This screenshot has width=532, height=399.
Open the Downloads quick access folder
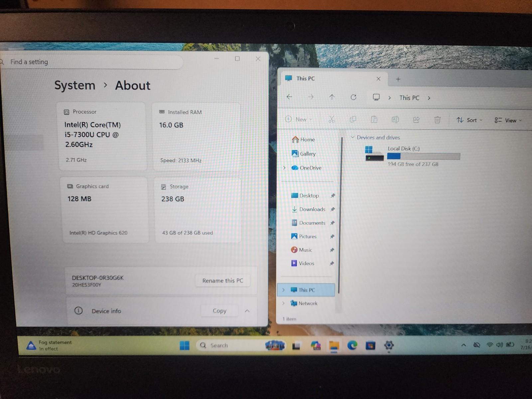(308, 209)
